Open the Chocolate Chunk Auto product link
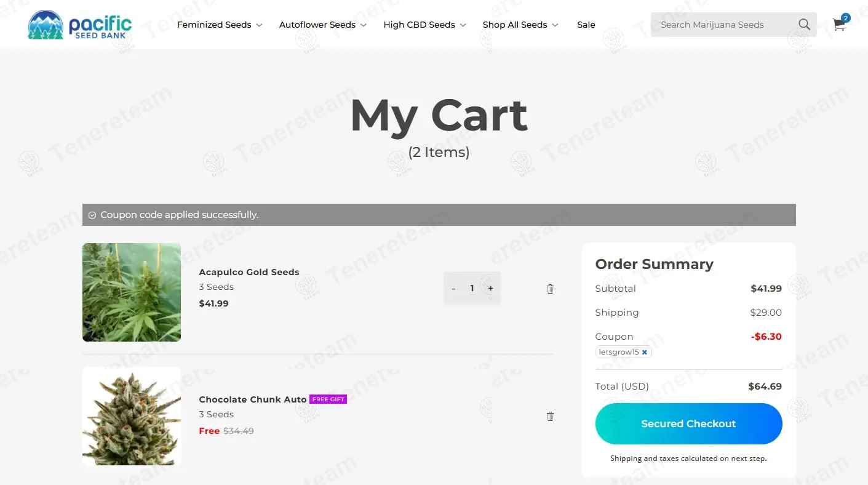 tap(253, 399)
